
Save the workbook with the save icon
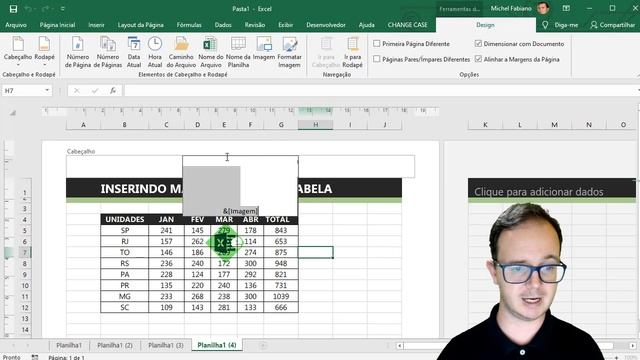(x=13, y=9)
